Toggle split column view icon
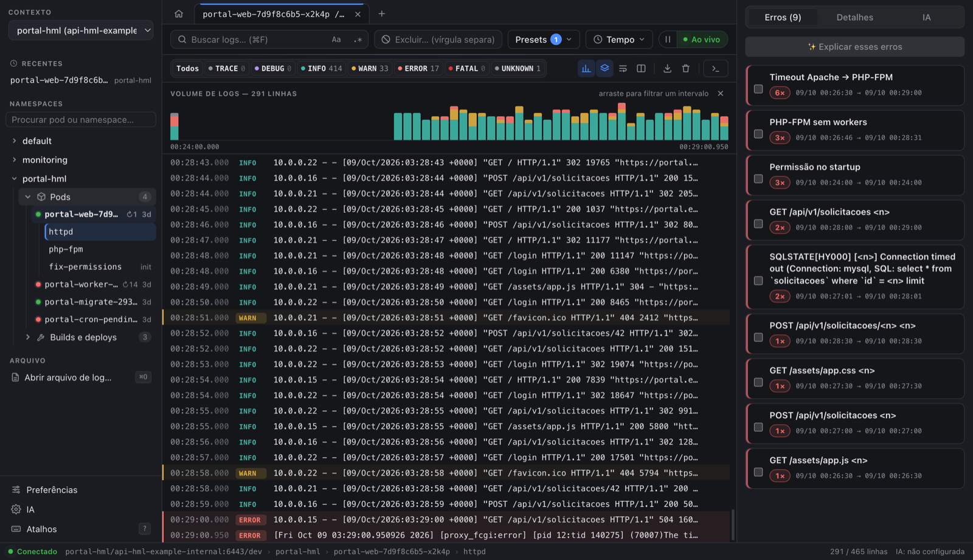Viewport: 973px width, 560px height. 641,69
